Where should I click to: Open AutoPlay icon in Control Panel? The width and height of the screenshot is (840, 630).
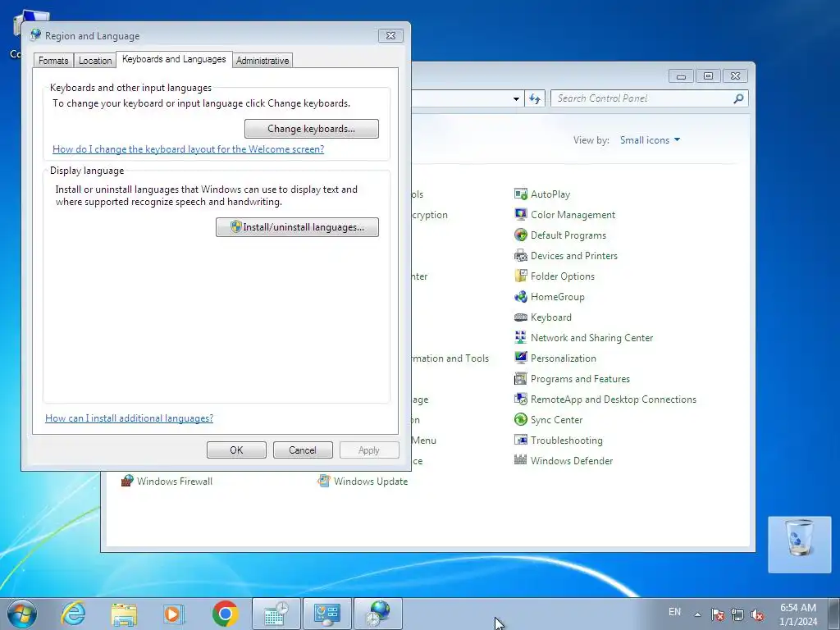pyautogui.click(x=520, y=194)
